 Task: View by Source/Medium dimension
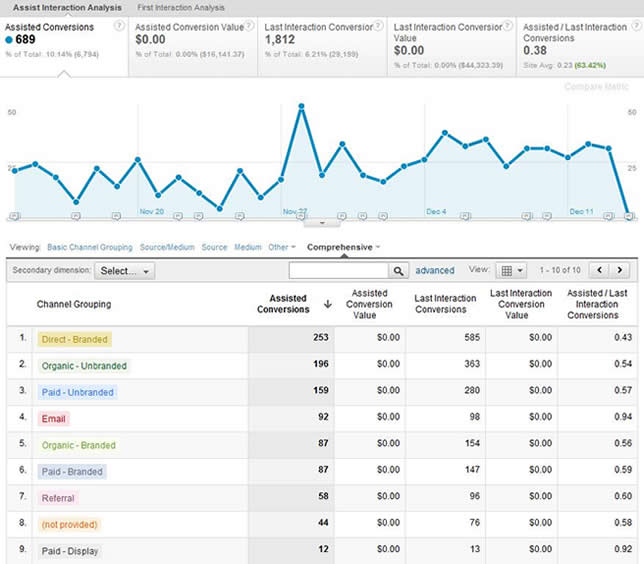167,247
